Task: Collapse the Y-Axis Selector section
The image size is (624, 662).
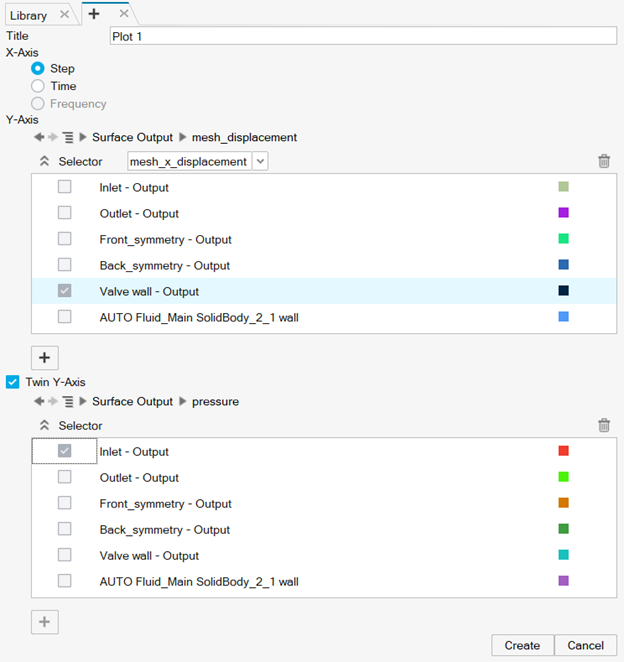Action: (44, 161)
